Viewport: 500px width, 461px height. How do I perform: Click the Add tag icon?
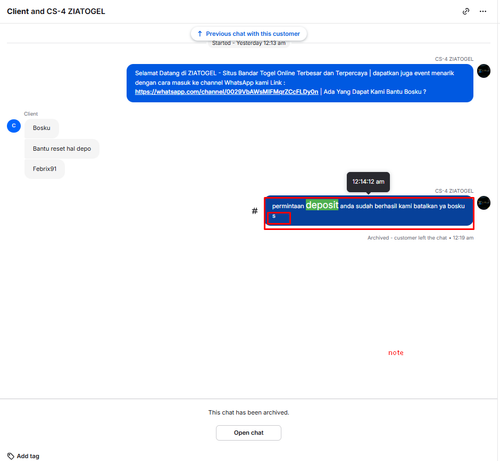(x=11, y=456)
